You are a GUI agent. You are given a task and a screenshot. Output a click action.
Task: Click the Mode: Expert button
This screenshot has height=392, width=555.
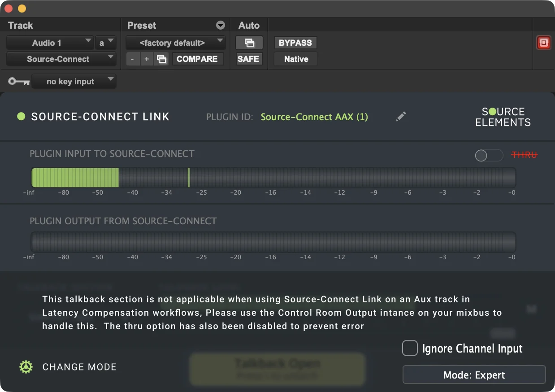tap(474, 375)
